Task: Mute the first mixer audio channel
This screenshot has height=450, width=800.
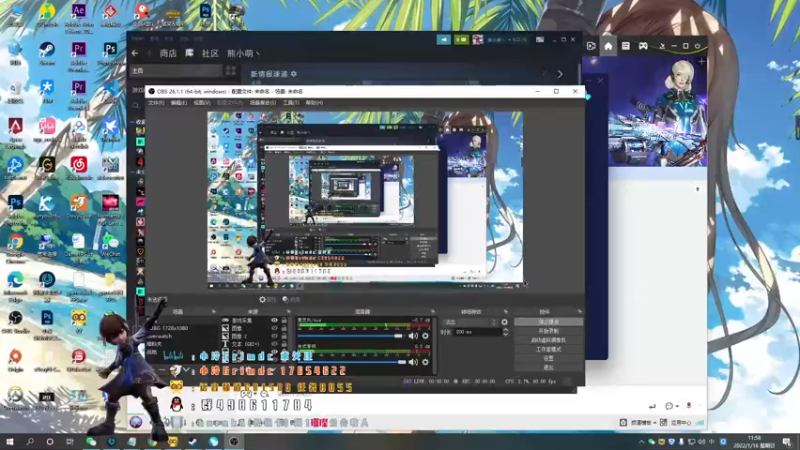Action: 413,336
